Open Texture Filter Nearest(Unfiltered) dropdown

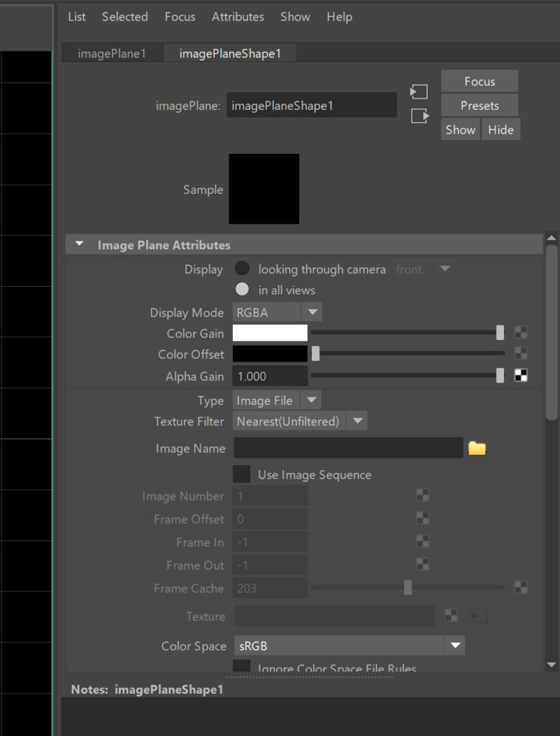pyautogui.click(x=300, y=421)
